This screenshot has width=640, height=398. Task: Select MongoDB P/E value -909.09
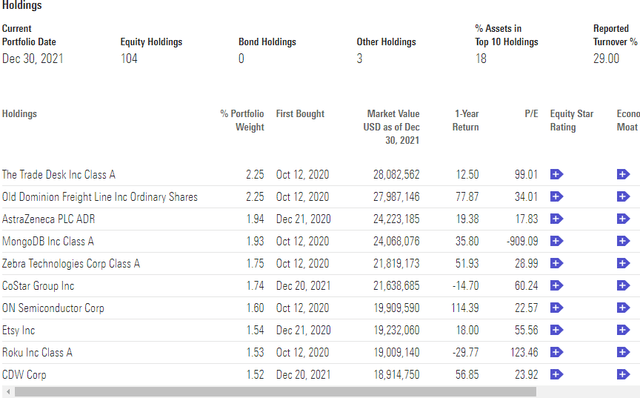522,241
